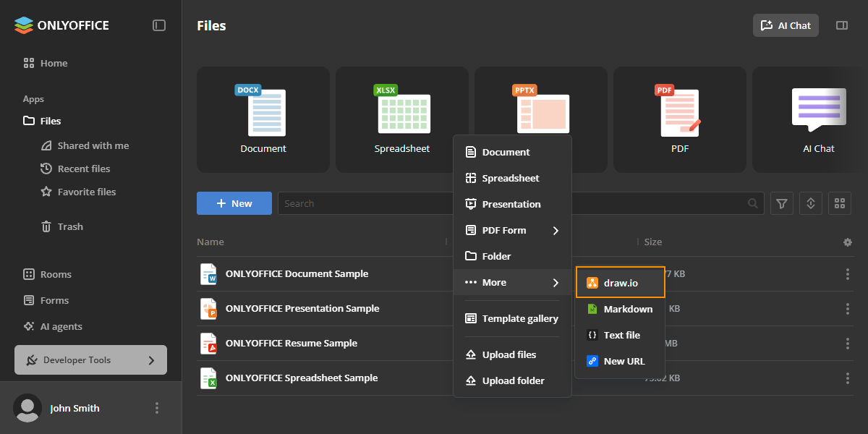Select draw.io from the submenu
Screen dimensions: 868x434
(620, 283)
